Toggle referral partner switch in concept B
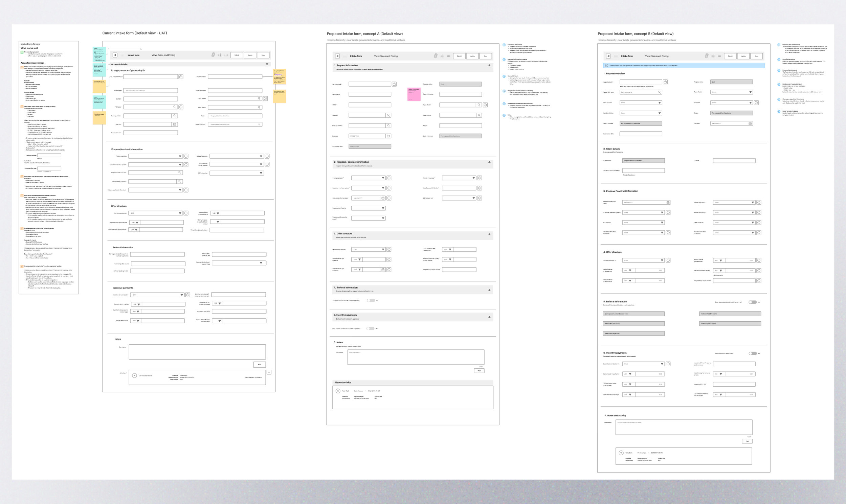The height and width of the screenshot is (504, 846). [753, 302]
